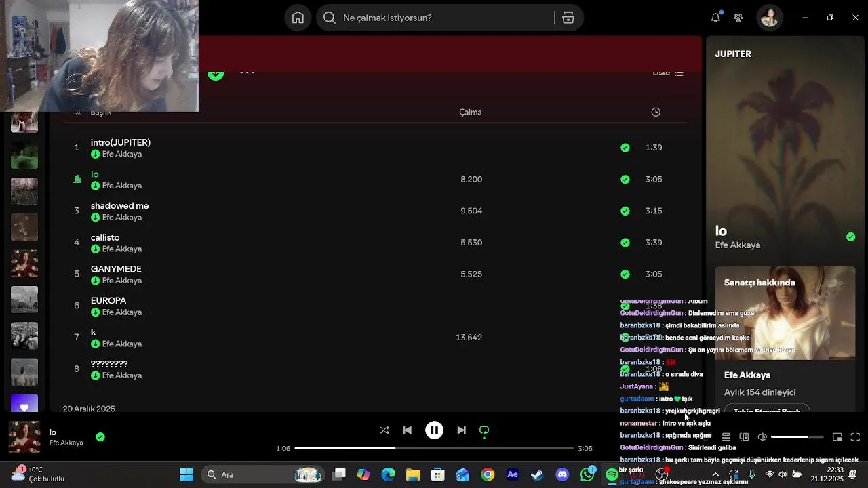868x488 pixels.
Task: Mute audio with the speaker icon
Action: tap(762, 437)
